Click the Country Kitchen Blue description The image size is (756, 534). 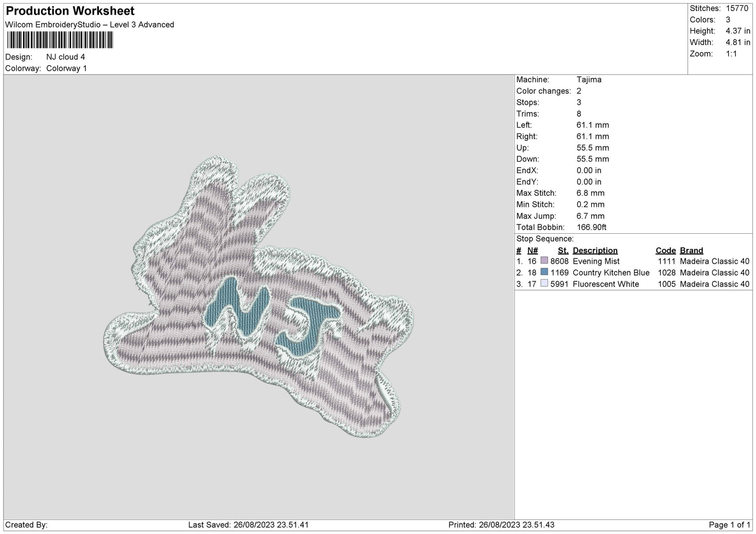coord(611,273)
